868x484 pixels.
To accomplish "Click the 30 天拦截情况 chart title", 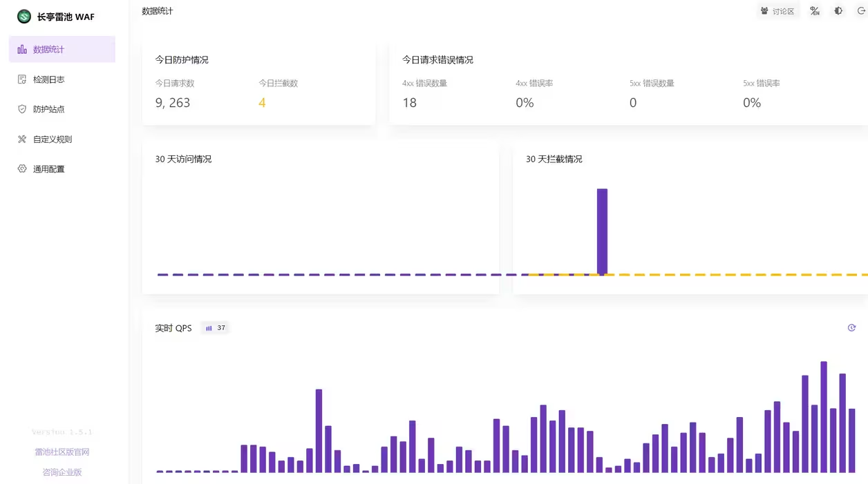I will point(554,159).
